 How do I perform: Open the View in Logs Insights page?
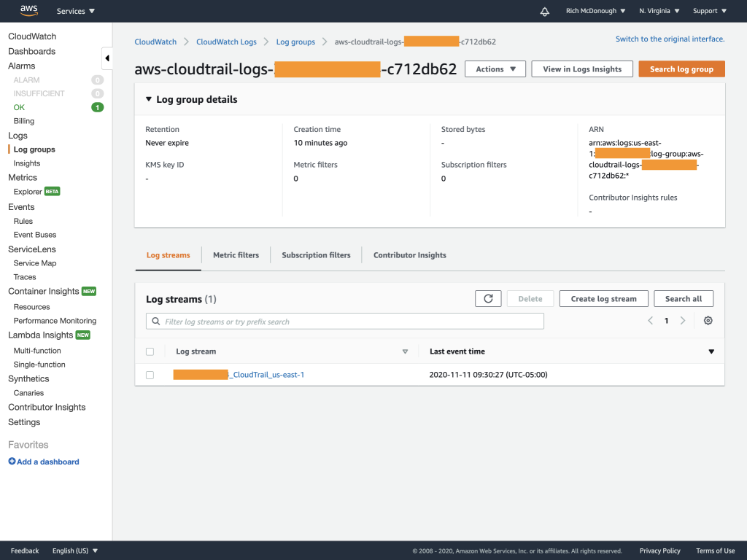[x=581, y=68]
